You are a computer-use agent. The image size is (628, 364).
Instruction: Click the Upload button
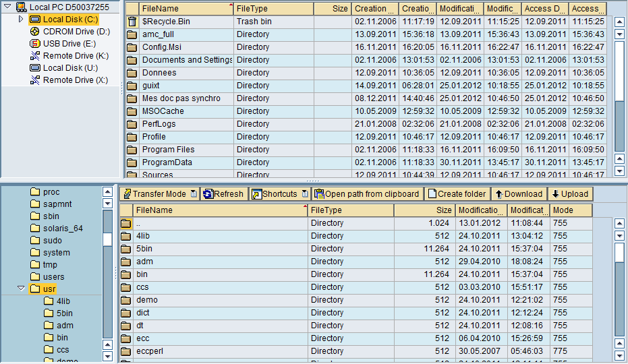coord(571,194)
